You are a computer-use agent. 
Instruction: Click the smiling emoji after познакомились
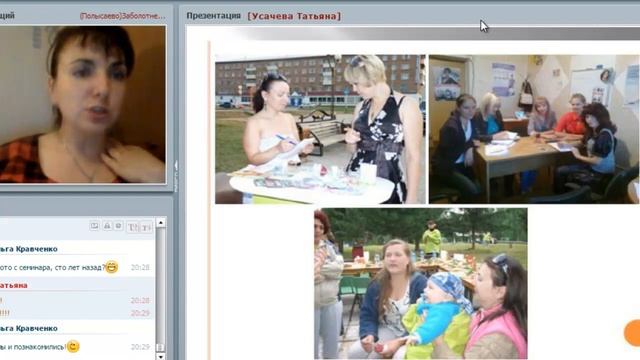[x=73, y=347]
